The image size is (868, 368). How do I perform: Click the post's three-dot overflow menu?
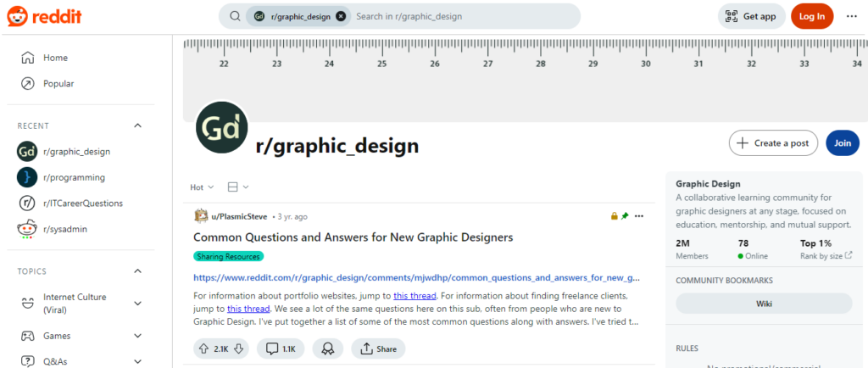tap(639, 216)
